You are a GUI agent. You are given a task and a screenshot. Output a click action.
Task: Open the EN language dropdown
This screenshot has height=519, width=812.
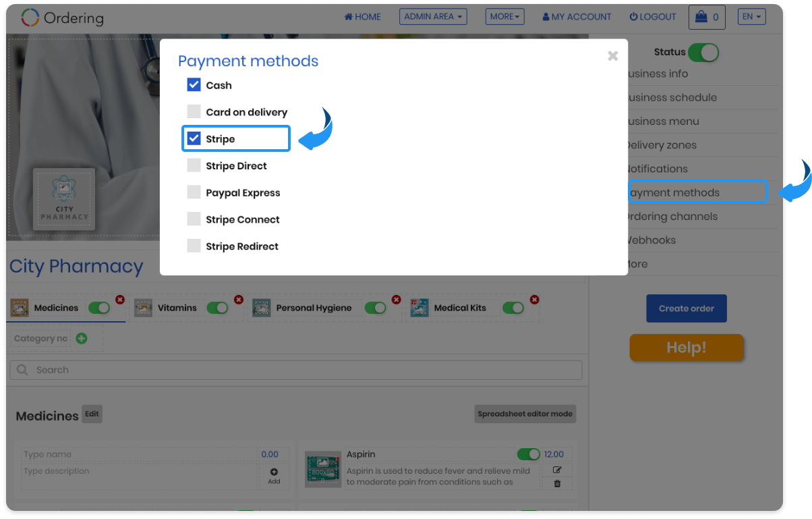(x=752, y=17)
